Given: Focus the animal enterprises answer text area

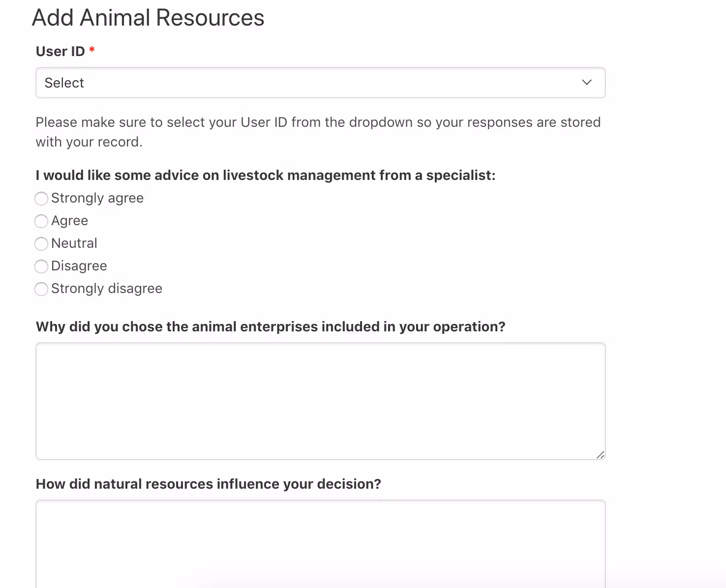Looking at the screenshot, I should click(x=320, y=401).
